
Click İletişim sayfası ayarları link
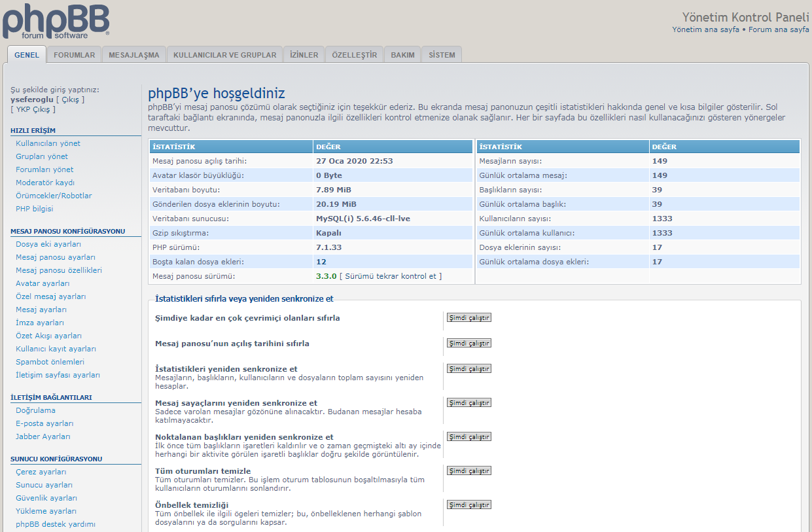(58, 375)
